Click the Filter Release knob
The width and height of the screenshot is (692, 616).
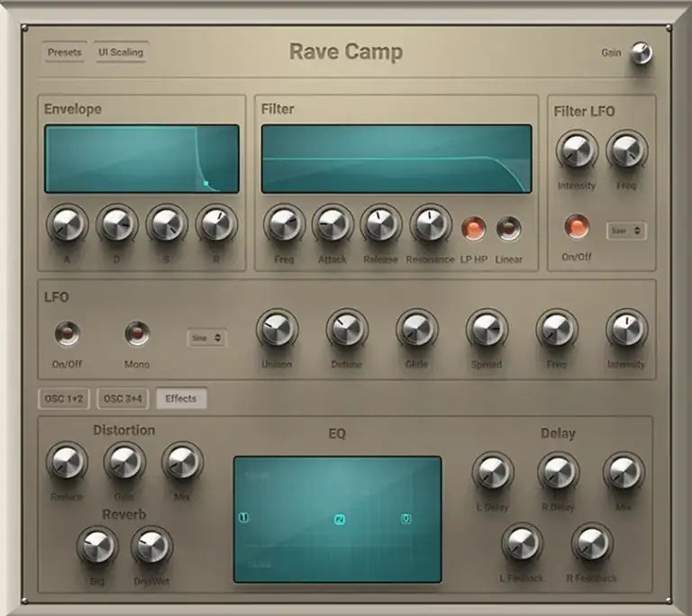pyautogui.click(x=381, y=223)
